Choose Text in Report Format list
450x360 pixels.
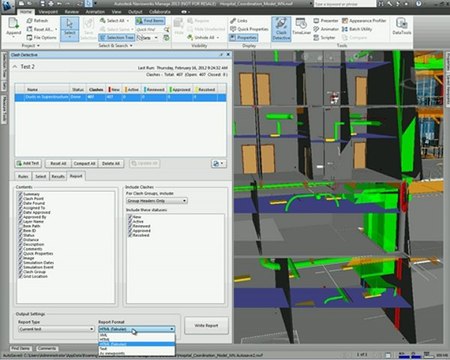point(137,349)
